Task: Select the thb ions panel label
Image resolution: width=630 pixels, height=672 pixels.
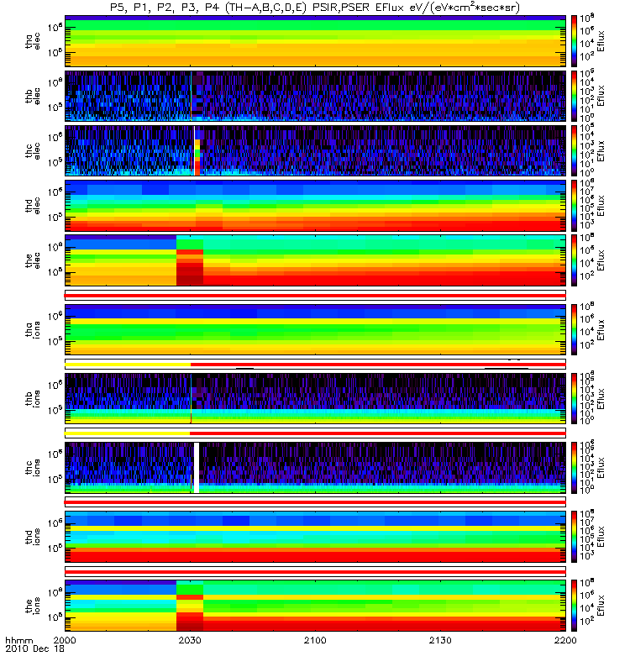Action: coord(32,398)
